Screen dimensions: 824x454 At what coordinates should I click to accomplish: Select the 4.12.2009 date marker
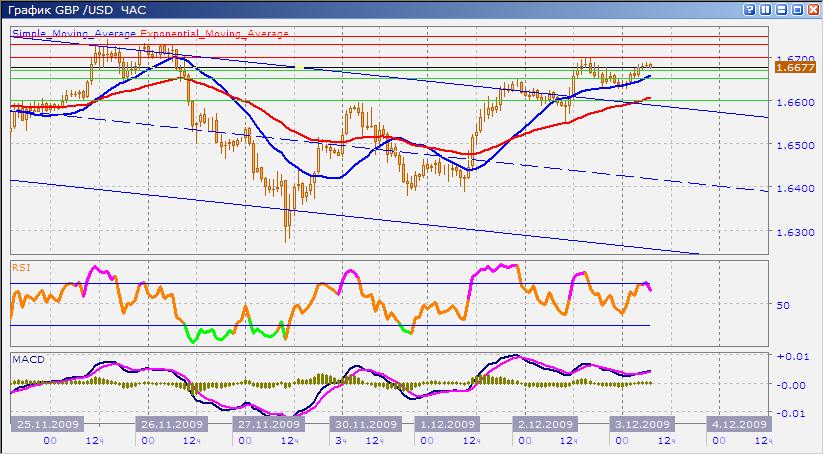737,423
